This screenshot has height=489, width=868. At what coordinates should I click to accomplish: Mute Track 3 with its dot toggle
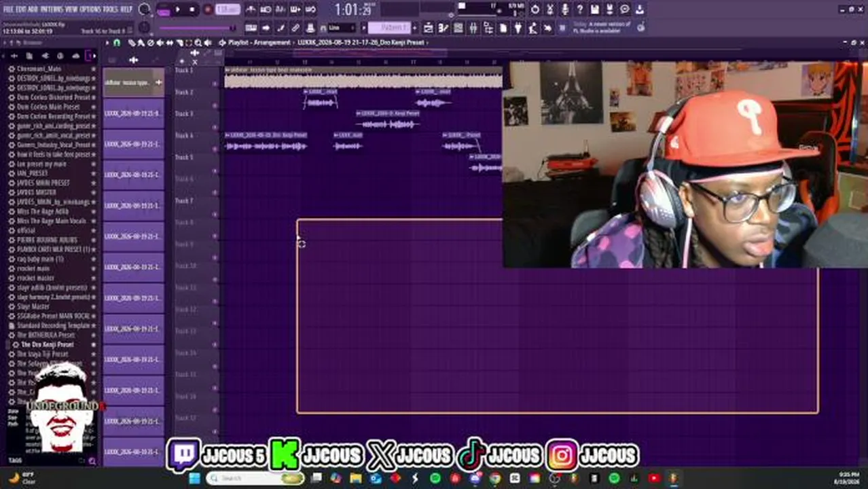click(215, 128)
